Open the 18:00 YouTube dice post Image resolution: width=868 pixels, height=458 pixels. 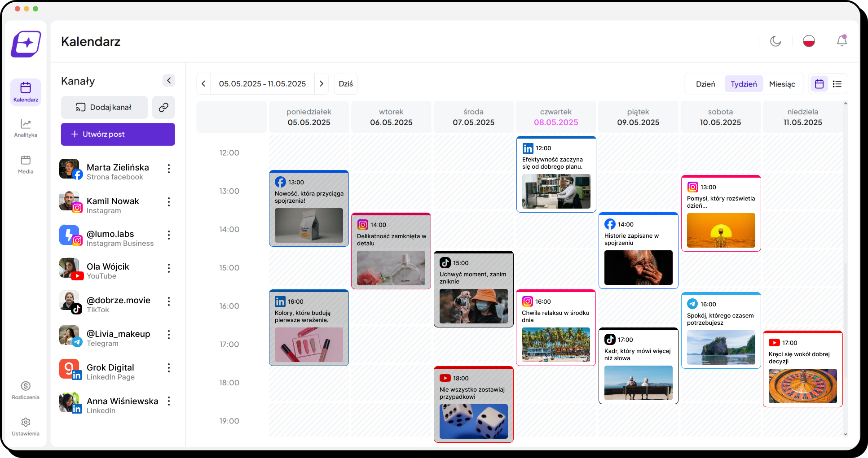(474, 405)
